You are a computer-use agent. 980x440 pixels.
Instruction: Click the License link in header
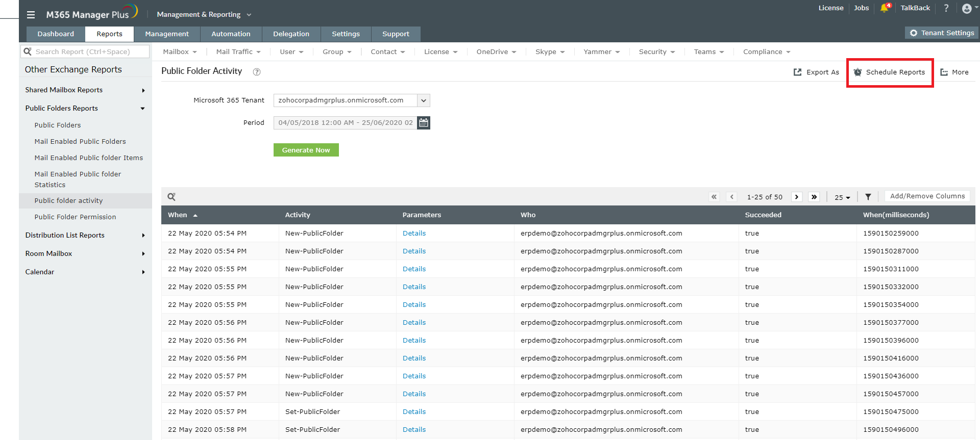pos(831,8)
